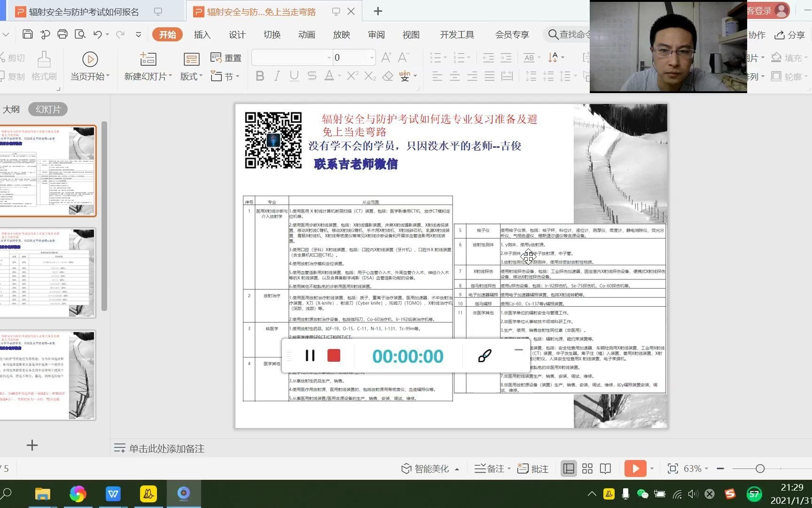Select the Format Painter tool
812x508 pixels.
(x=44, y=66)
